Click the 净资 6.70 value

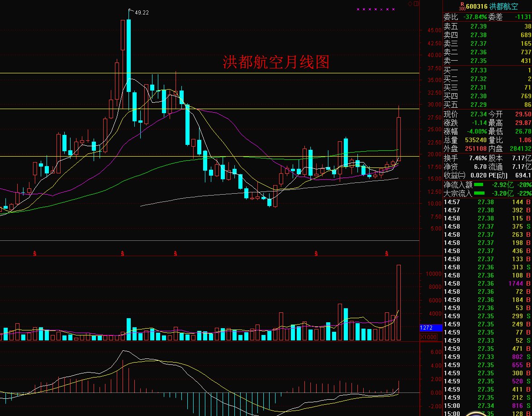[x=481, y=167]
